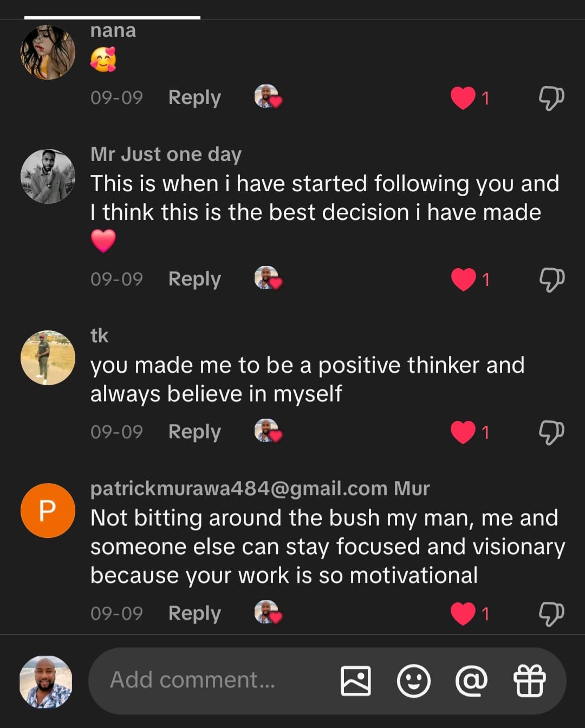Open Mr Just one day username link
This screenshot has height=728, width=585.
coord(166,154)
